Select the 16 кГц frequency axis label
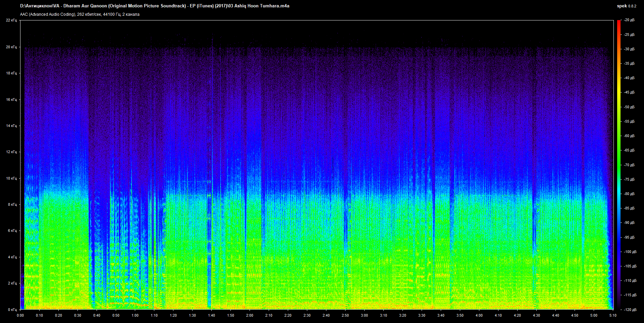The image size is (644, 323). (x=11, y=100)
